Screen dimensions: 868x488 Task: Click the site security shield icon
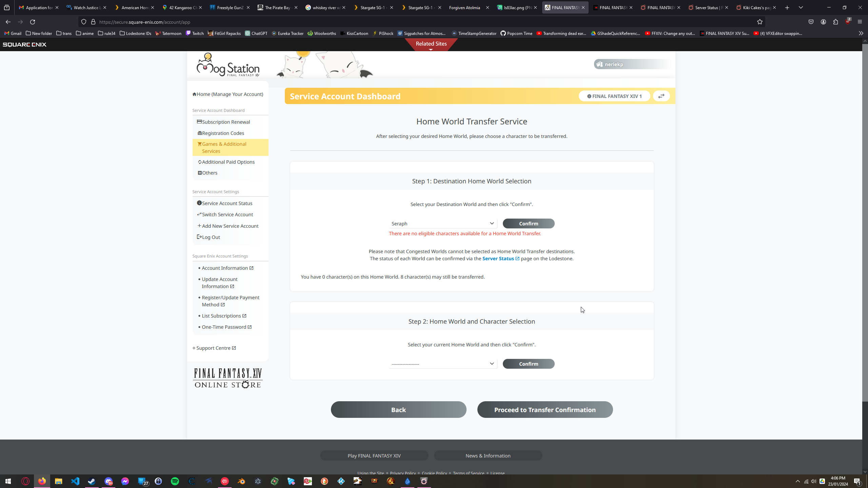[84, 22]
